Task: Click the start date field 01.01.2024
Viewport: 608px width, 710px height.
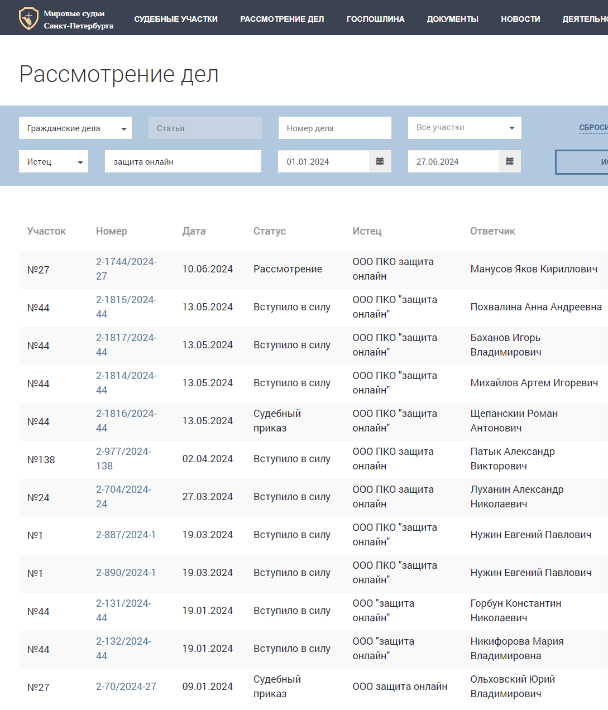Action: [323, 162]
